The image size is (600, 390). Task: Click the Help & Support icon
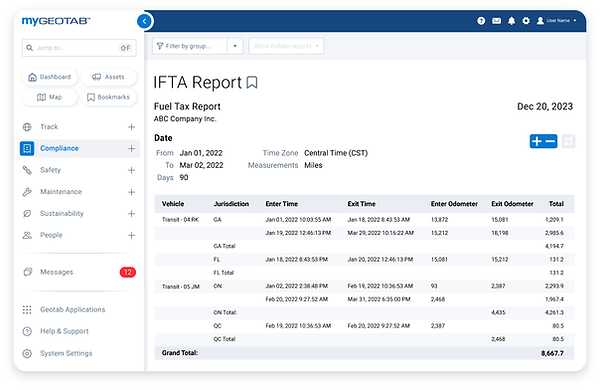(x=27, y=331)
